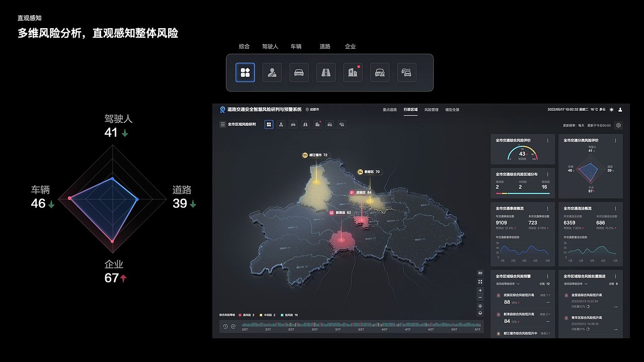Select small enterprise icon in dashboard toolbar

pos(317,124)
